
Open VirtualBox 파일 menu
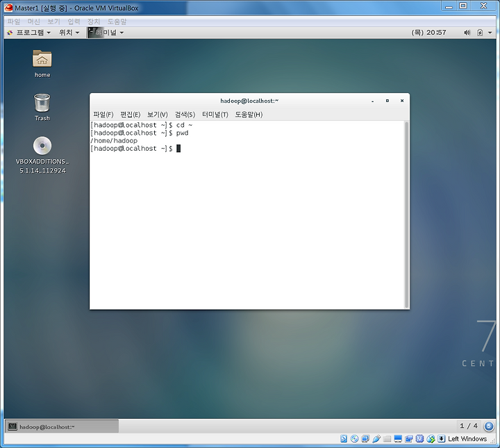click(x=14, y=22)
